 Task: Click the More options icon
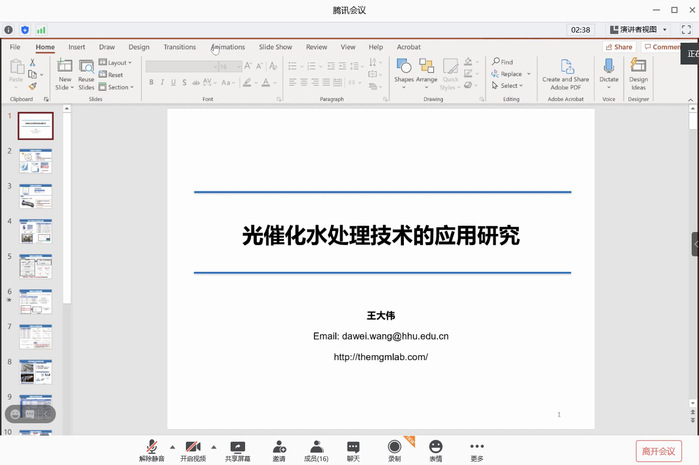pyautogui.click(x=477, y=447)
